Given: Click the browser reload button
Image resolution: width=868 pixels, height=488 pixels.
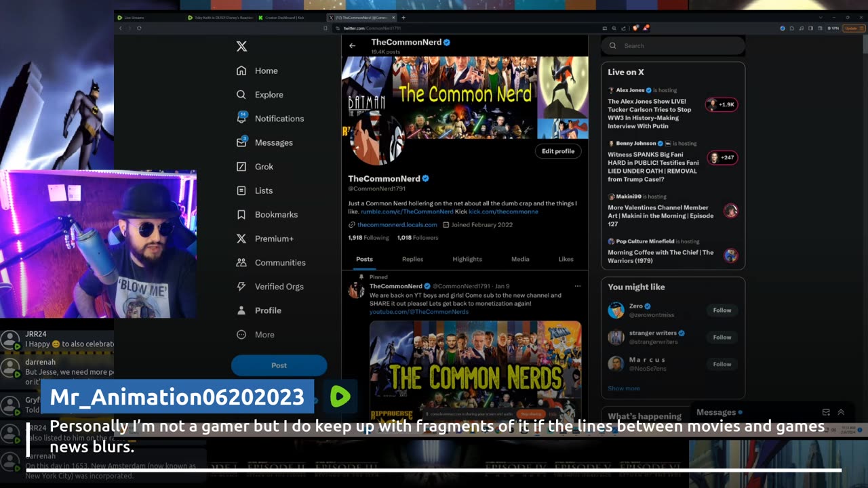Looking at the screenshot, I should pyautogui.click(x=139, y=28).
